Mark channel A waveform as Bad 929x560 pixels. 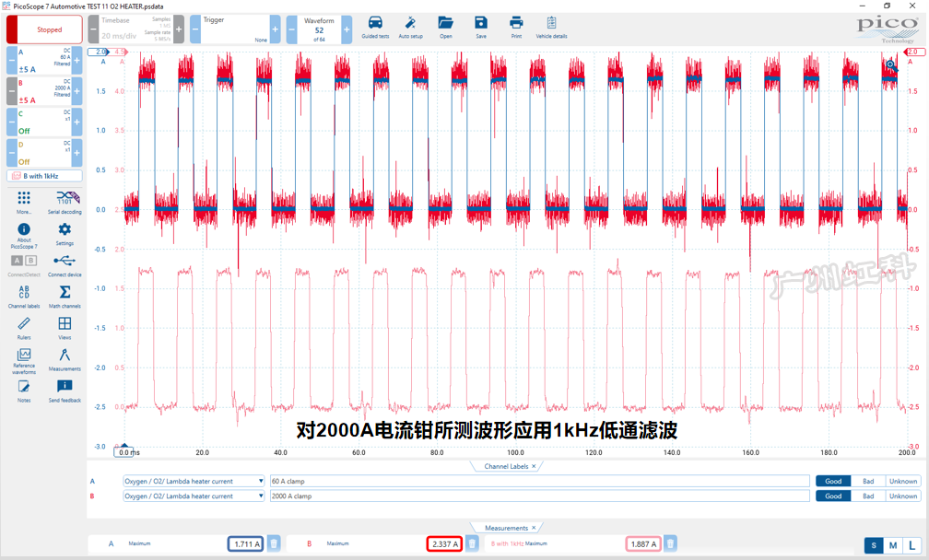(868, 482)
